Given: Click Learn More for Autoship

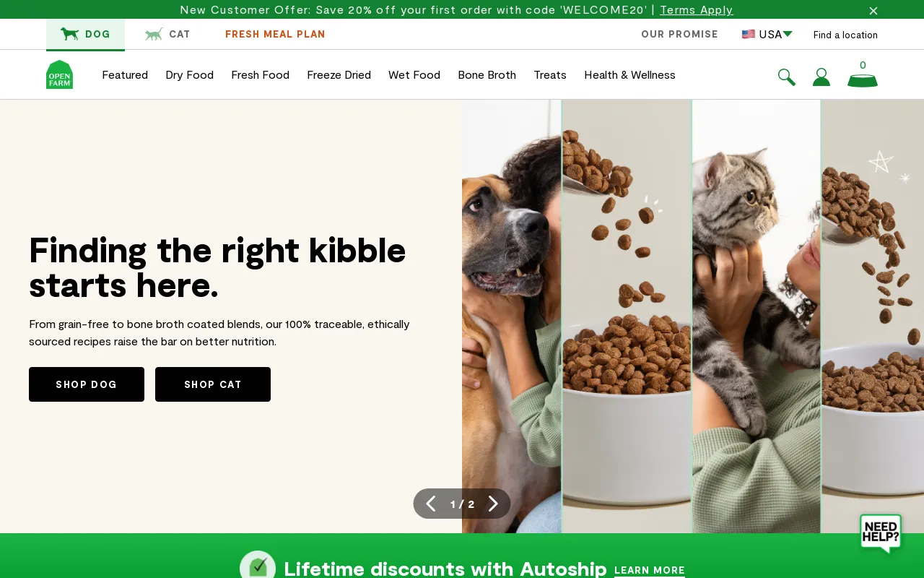Looking at the screenshot, I should coord(650,570).
